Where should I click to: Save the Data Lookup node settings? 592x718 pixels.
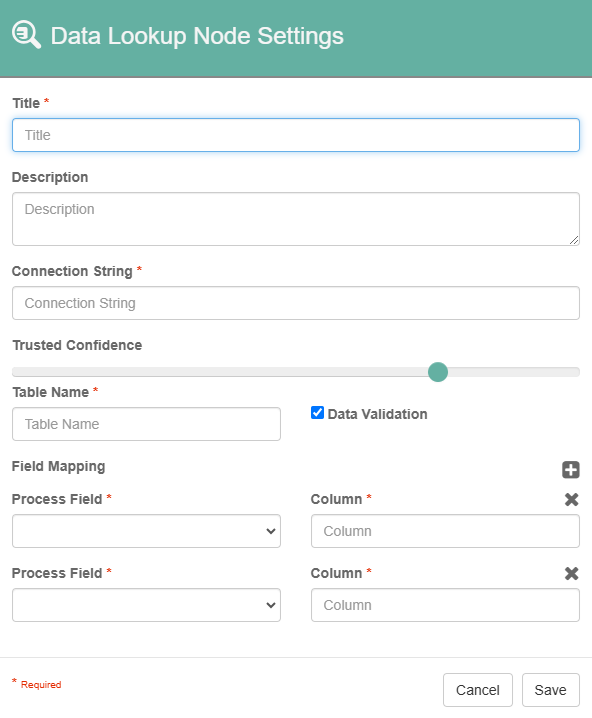551,690
